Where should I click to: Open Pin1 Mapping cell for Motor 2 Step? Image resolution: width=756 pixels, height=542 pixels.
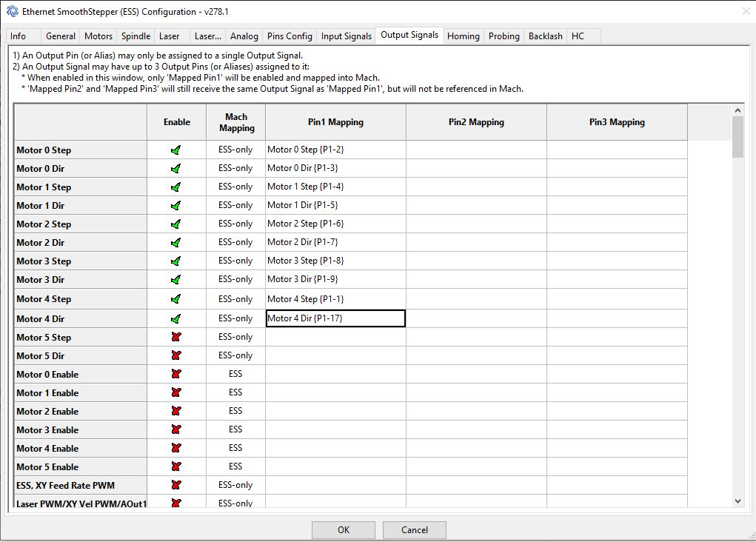335,224
